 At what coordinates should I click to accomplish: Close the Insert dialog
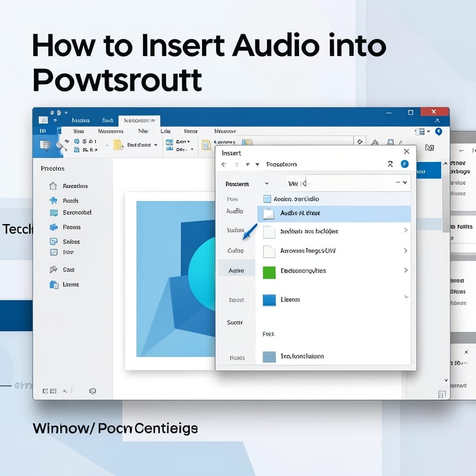click(406, 151)
